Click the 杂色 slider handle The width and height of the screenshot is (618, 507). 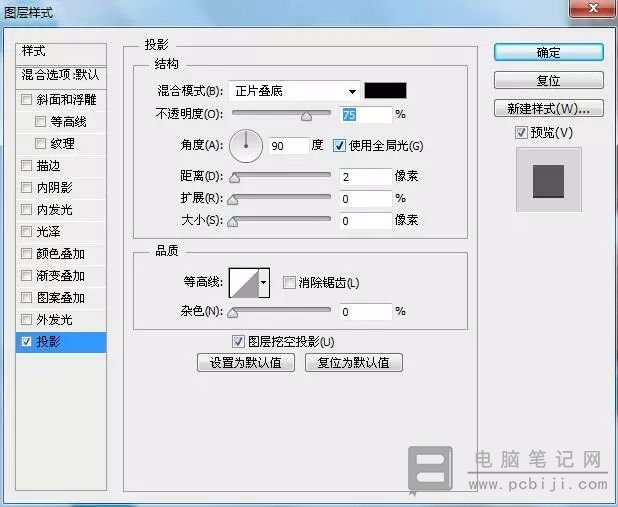coord(233,313)
